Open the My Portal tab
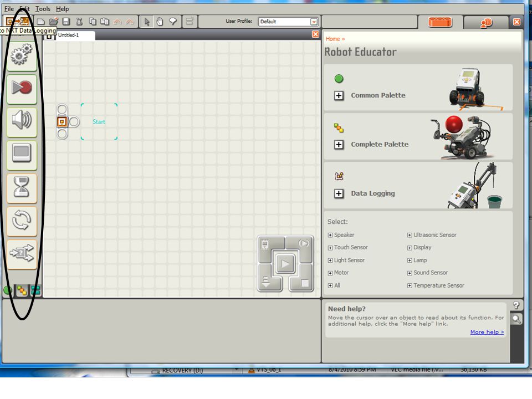This screenshot has height=399, width=532. (486, 22)
